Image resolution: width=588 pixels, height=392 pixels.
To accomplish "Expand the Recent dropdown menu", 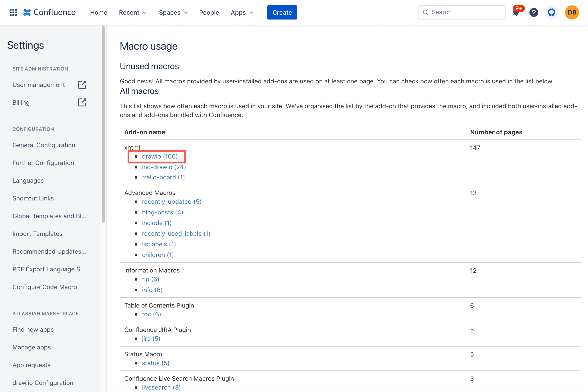I will [x=133, y=12].
